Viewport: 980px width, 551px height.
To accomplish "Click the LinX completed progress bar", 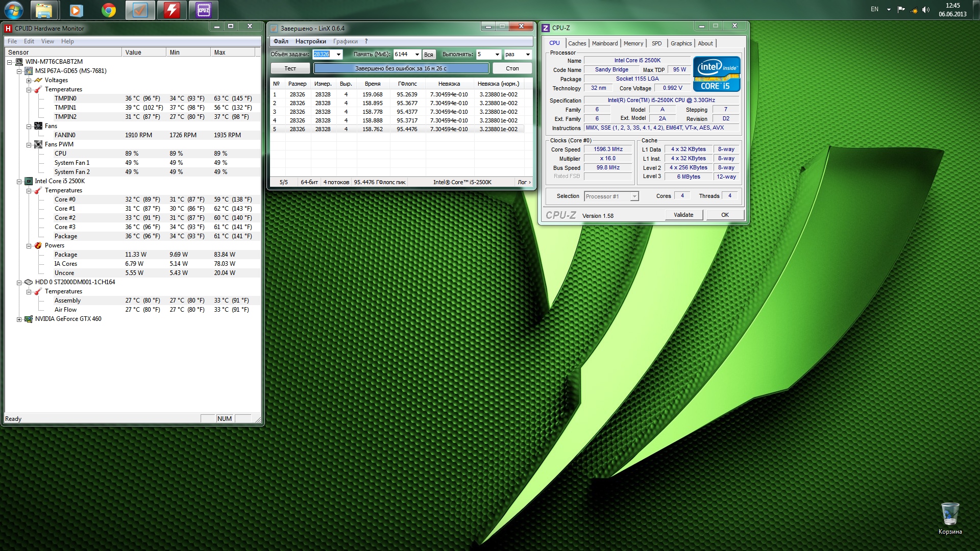I will pyautogui.click(x=401, y=68).
